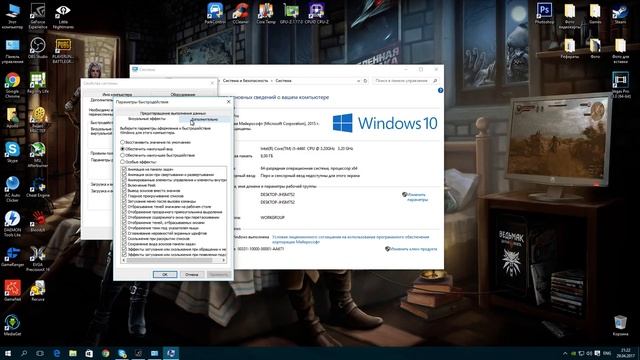Click the help question mark icon in System window
This screenshot has height=360, width=640.
point(440,91)
